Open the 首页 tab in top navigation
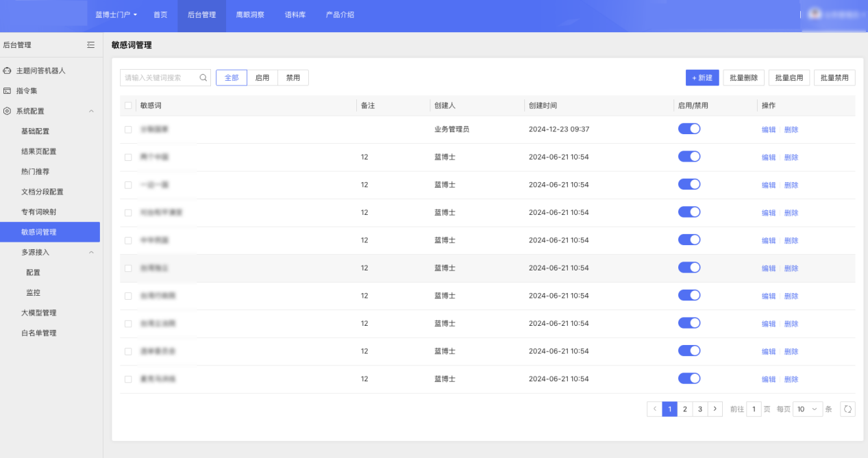This screenshot has width=868, height=458. [160, 14]
